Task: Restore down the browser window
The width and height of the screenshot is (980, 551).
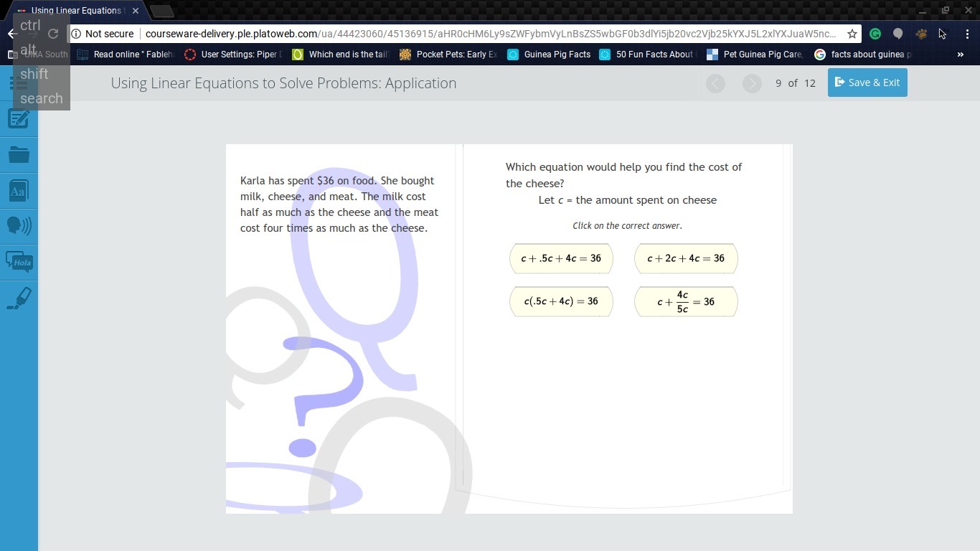Action: coord(946,10)
